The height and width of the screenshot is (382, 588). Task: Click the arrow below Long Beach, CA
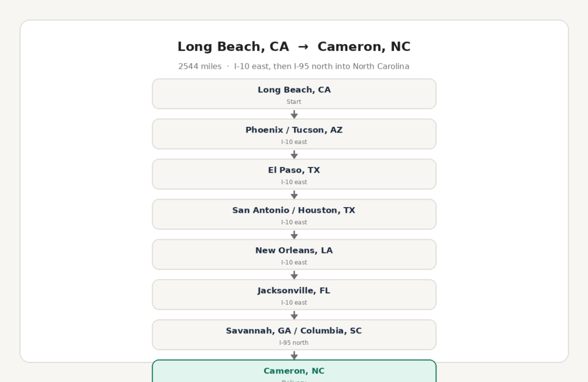(294, 114)
